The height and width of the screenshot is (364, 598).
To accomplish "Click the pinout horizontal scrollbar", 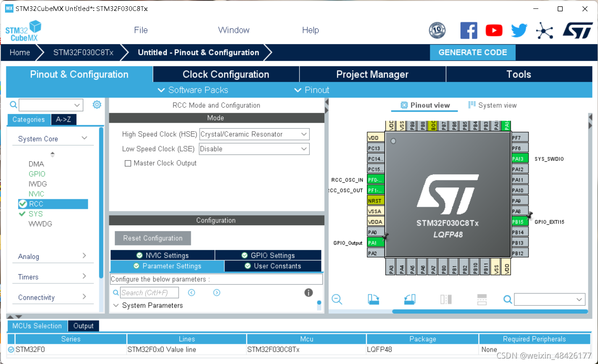I will (490, 311).
